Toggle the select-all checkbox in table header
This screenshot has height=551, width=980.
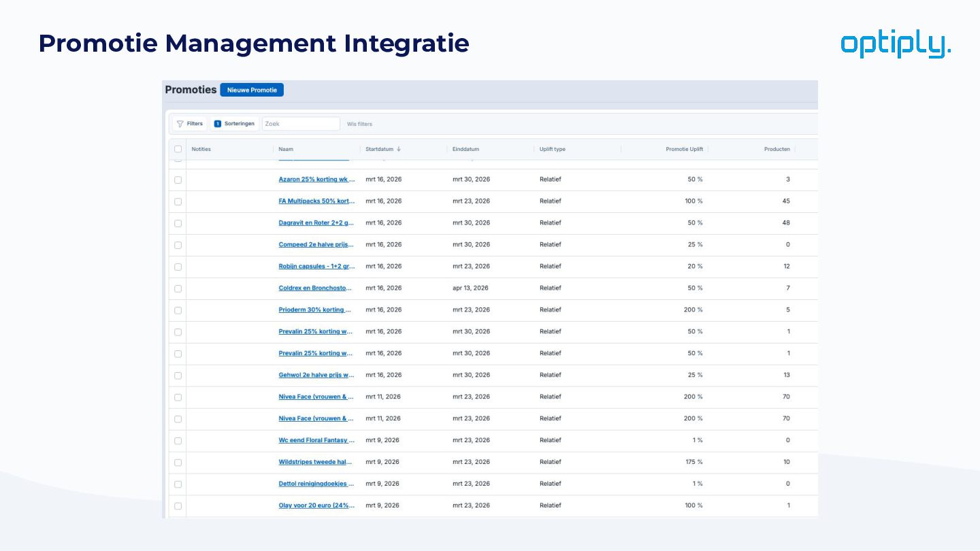[x=178, y=149]
